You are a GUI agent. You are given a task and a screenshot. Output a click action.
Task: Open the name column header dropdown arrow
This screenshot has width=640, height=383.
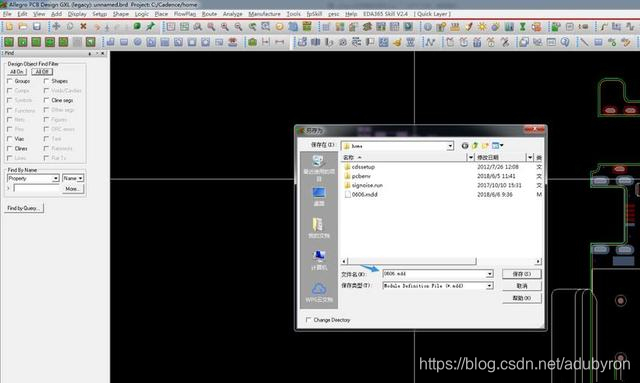click(x=471, y=157)
